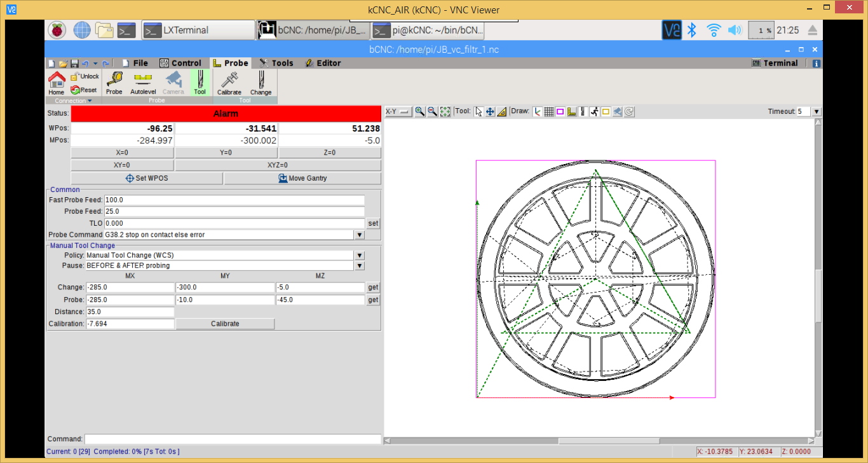The height and width of the screenshot is (463, 868).
Task: Expand the Policy dropdown arrow
Action: tap(360, 255)
